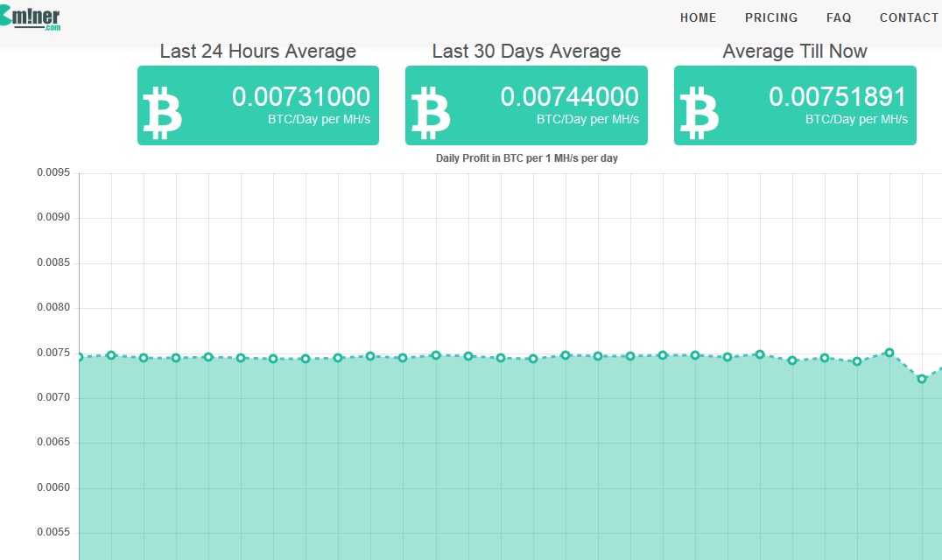Go to the HOME page
942x560 pixels.
pos(698,17)
